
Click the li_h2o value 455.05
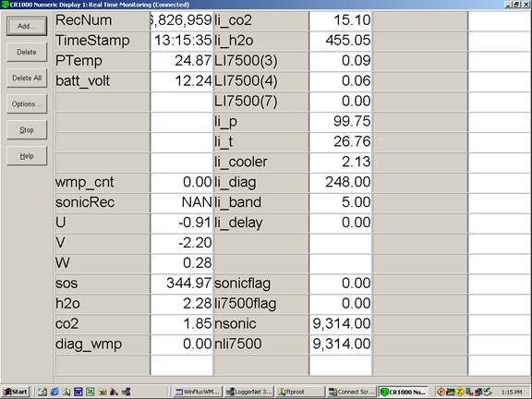coord(341,41)
